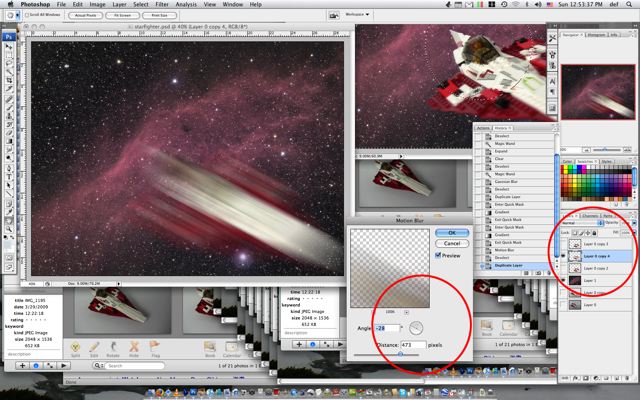Select the Pen tool
Image resolution: width=640 pixels, height=400 pixels.
point(9,169)
